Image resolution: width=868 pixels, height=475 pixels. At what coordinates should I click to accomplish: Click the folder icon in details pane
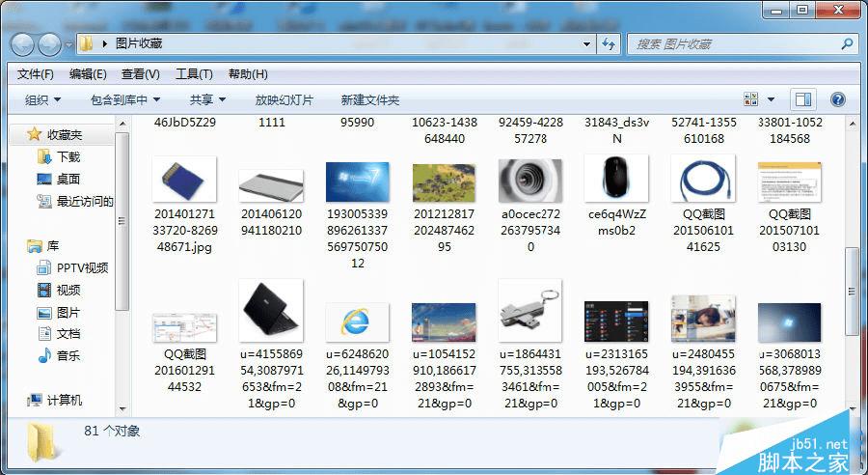42,442
